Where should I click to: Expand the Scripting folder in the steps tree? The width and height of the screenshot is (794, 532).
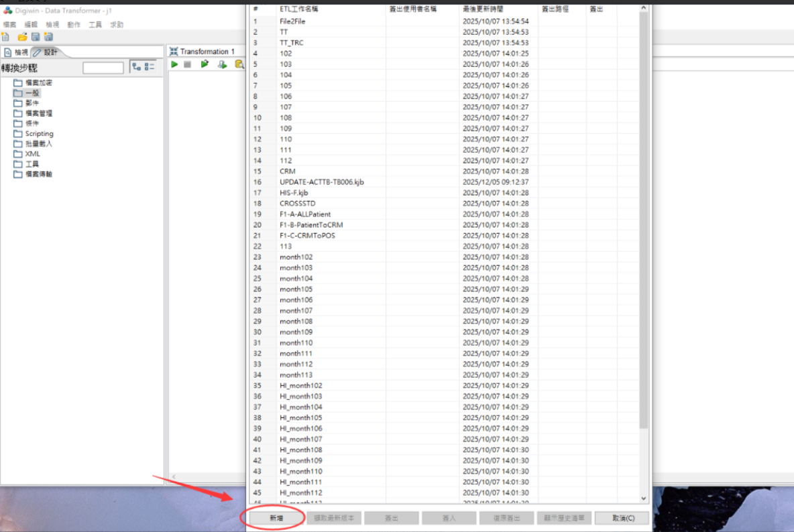click(x=39, y=133)
